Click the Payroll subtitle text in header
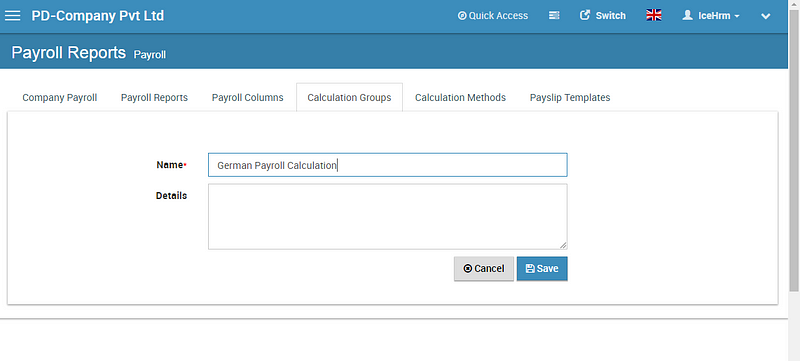The image size is (800, 361). point(149,55)
